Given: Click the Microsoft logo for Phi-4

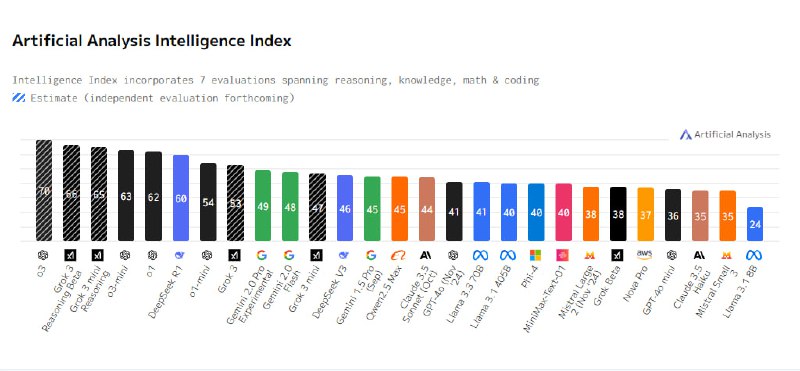Looking at the screenshot, I should point(535,255).
